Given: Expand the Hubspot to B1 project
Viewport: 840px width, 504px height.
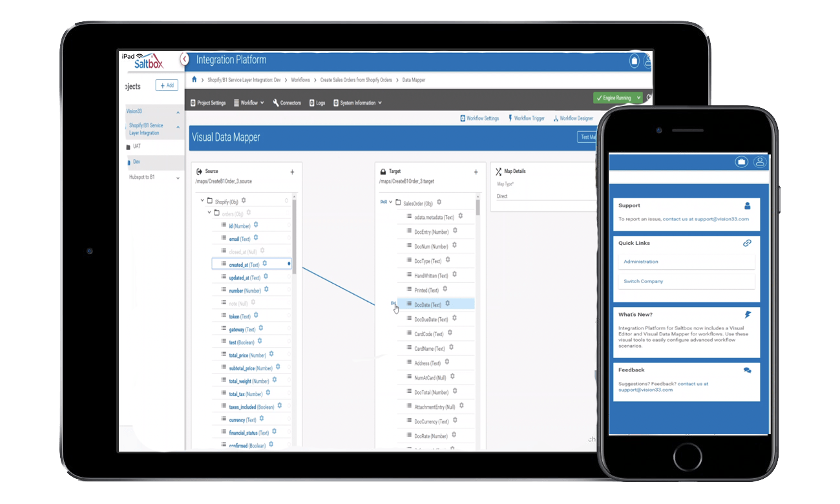Looking at the screenshot, I should (178, 178).
